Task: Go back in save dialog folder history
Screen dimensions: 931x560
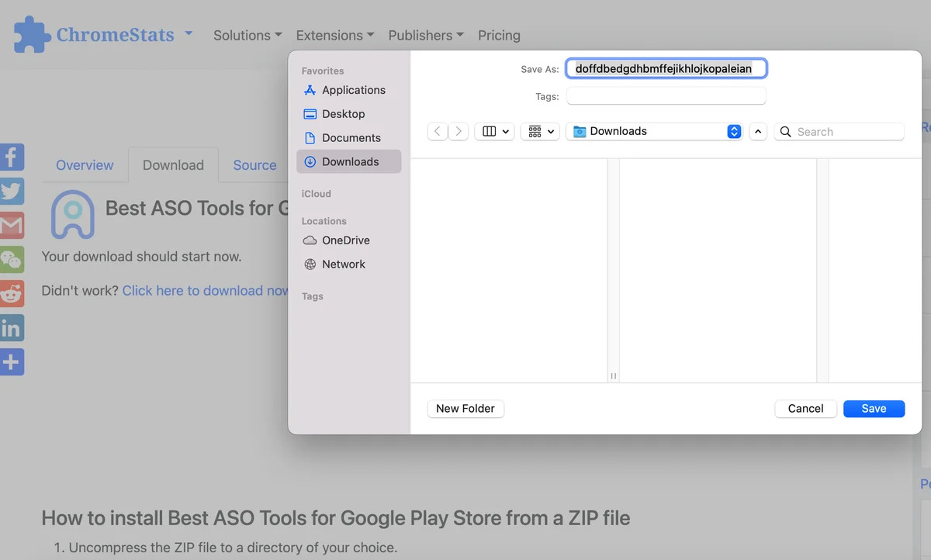Action: [438, 132]
